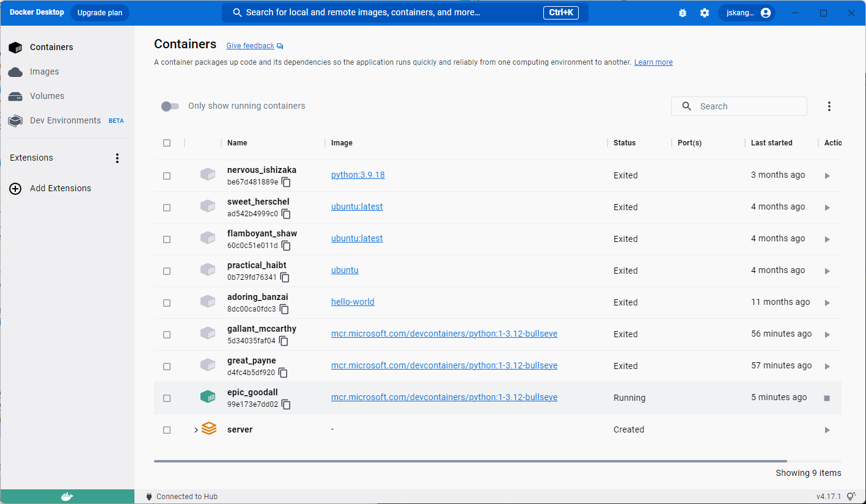Sort containers by Status column
The height and width of the screenshot is (504, 866).
[x=625, y=143]
